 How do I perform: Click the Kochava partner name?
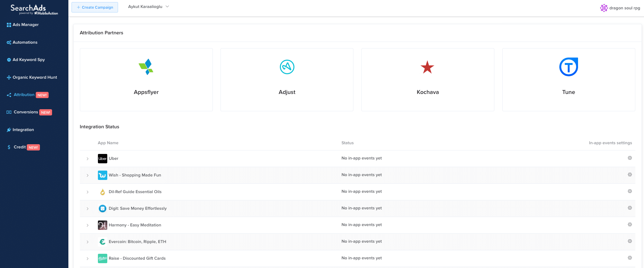click(x=428, y=92)
